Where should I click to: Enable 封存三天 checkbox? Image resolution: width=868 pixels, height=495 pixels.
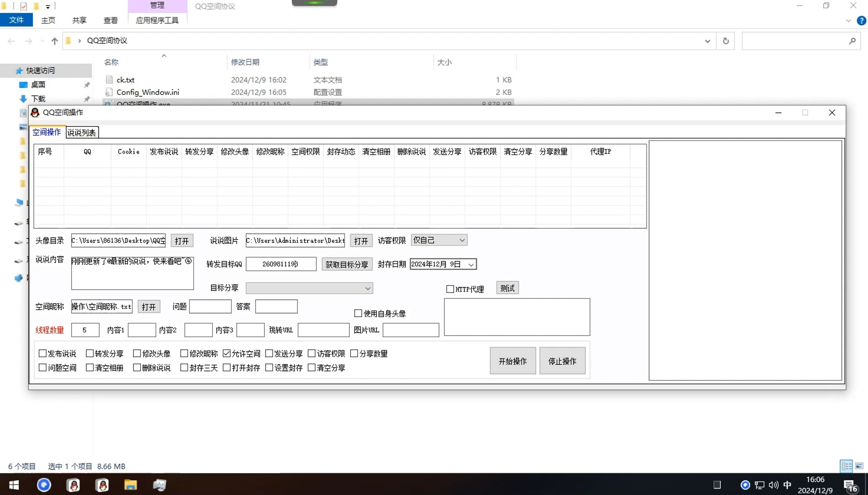tap(184, 368)
